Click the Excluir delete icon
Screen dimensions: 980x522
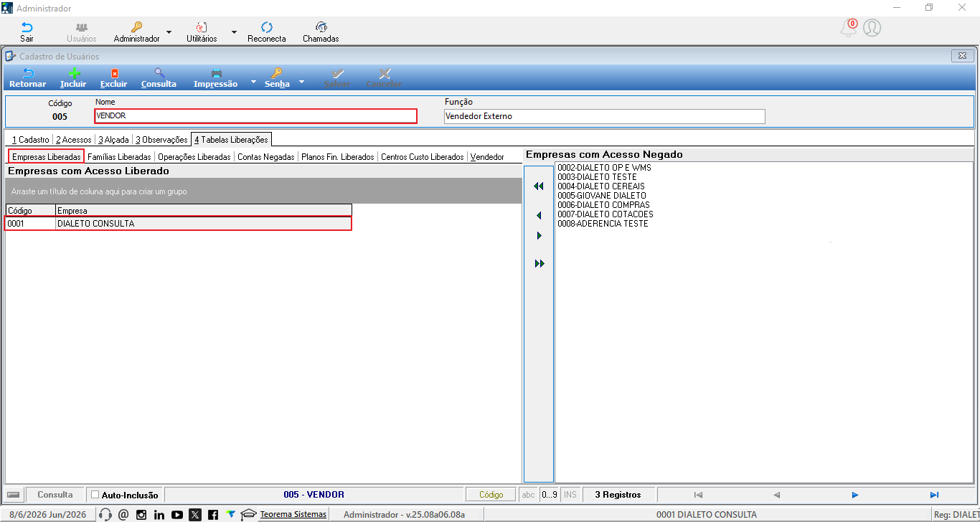coord(113,73)
